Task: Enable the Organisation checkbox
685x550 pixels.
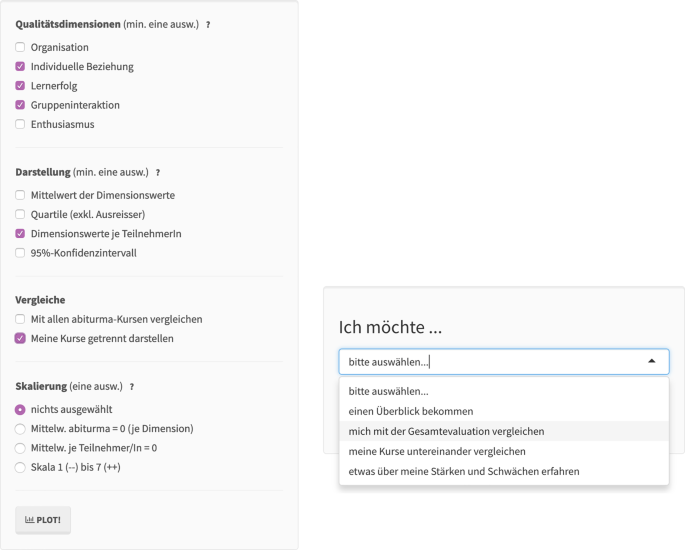Action: [x=20, y=47]
